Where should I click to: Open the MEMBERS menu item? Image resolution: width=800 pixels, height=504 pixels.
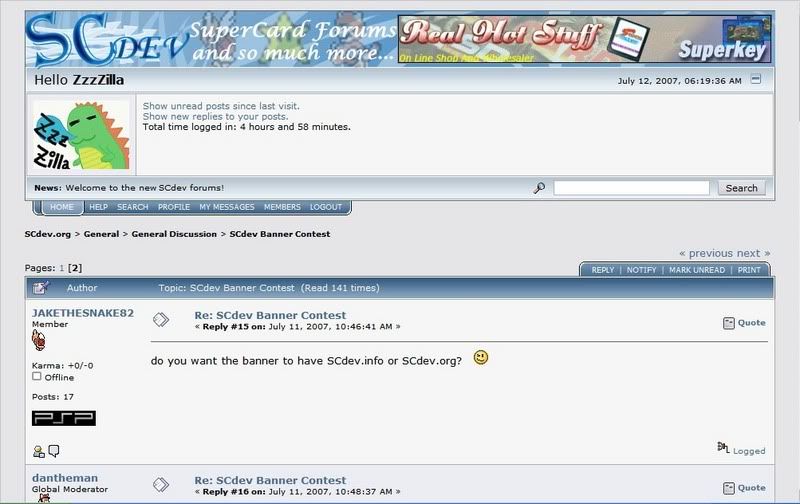[282, 207]
